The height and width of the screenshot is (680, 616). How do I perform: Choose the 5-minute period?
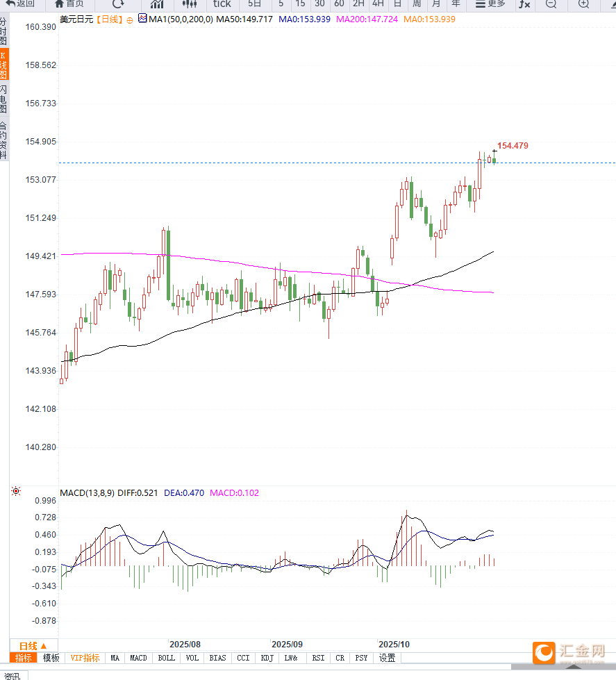coord(281,4)
